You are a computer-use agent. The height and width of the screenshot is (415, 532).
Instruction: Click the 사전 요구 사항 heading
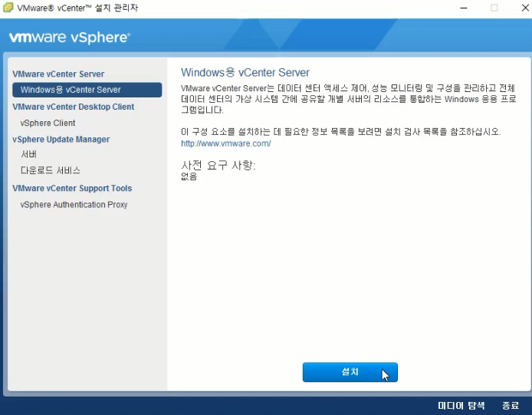point(218,166)
